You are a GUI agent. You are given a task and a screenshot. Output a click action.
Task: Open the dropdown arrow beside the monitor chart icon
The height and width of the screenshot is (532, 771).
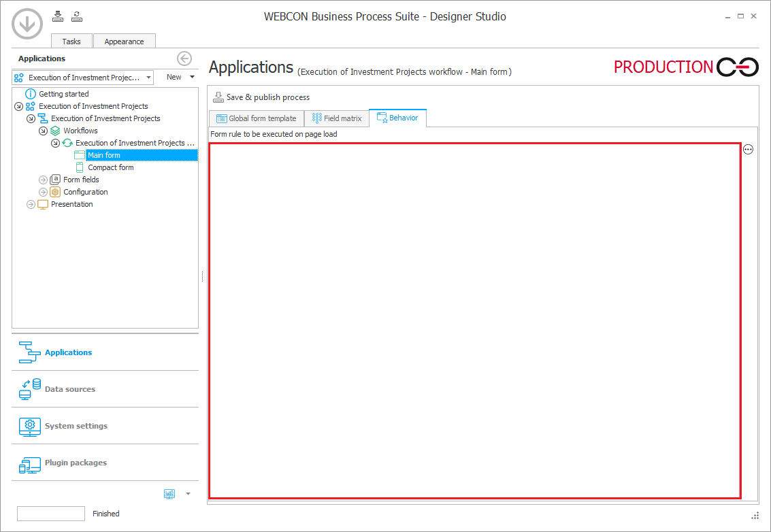click(x=188, y=494)
